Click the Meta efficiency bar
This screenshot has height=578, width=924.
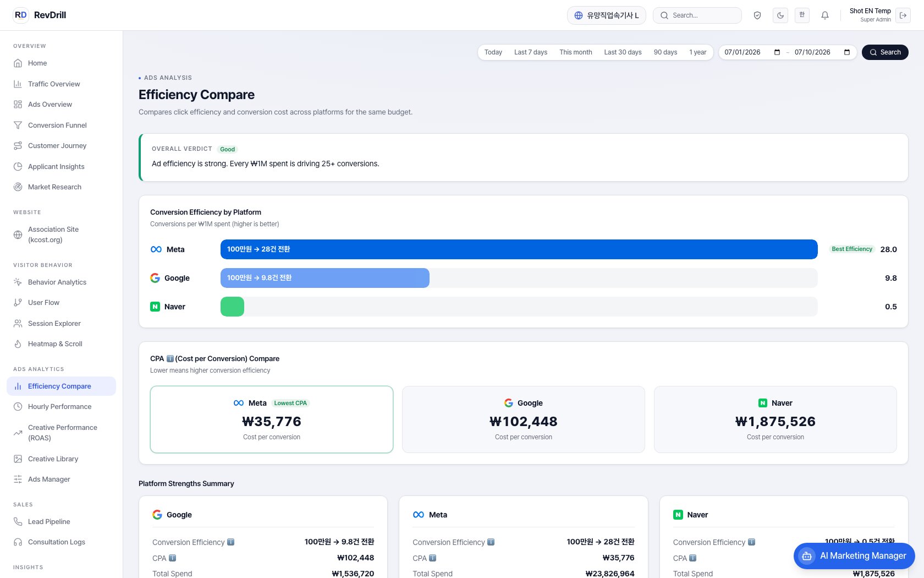pos(519,249)
